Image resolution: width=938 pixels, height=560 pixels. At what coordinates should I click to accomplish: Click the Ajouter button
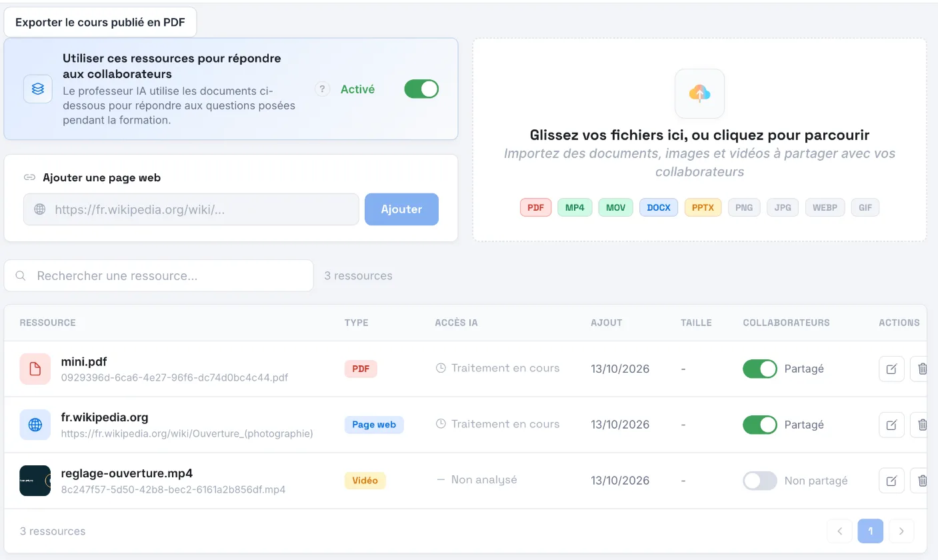(401, 209)
